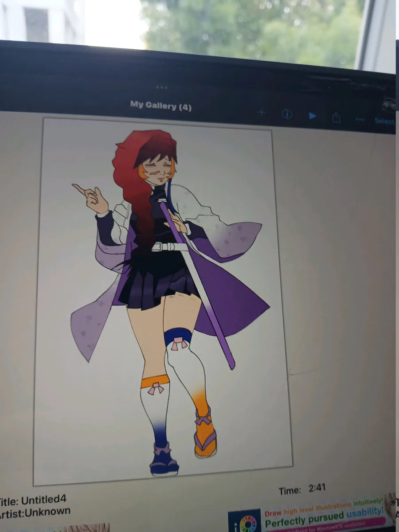Tap the color wheel icon in the ad banner

(248, 523)
